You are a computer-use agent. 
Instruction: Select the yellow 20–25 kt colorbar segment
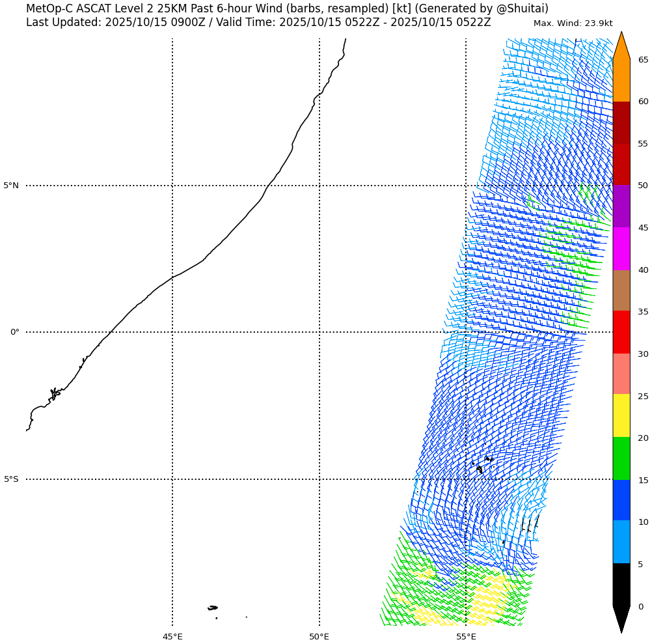(x=621, y=415)
